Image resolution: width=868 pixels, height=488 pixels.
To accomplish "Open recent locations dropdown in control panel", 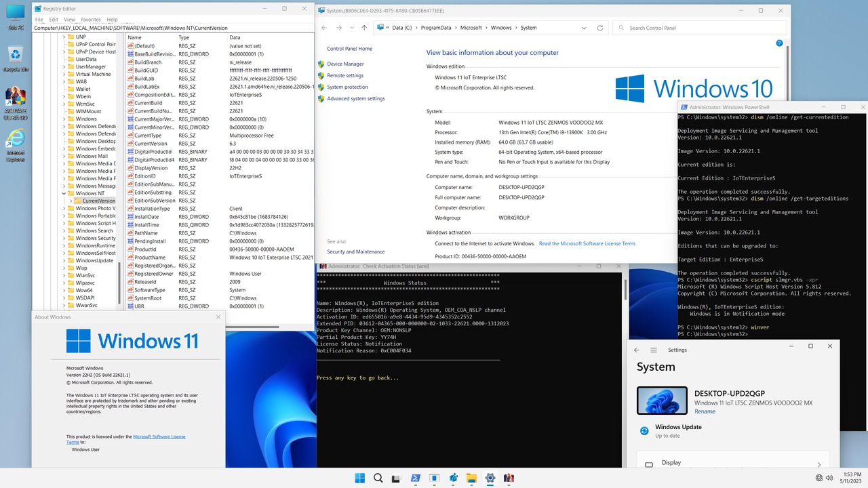I will click(352, 28).
